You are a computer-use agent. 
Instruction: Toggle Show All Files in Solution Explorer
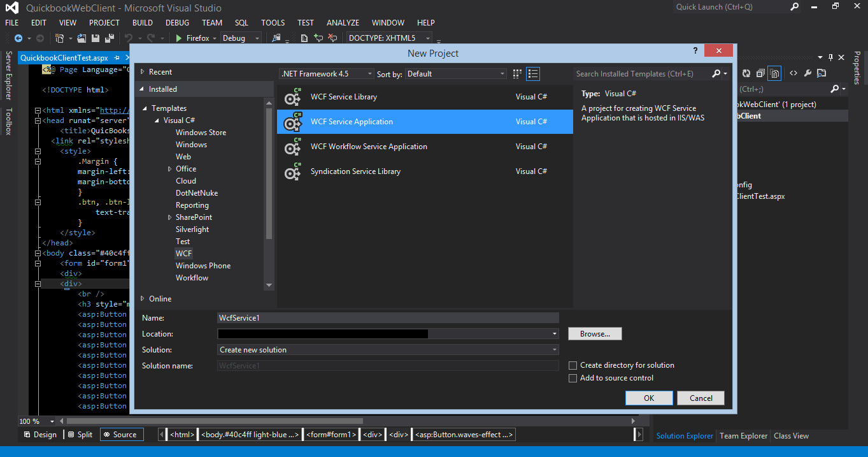click(x=774, y=73)
